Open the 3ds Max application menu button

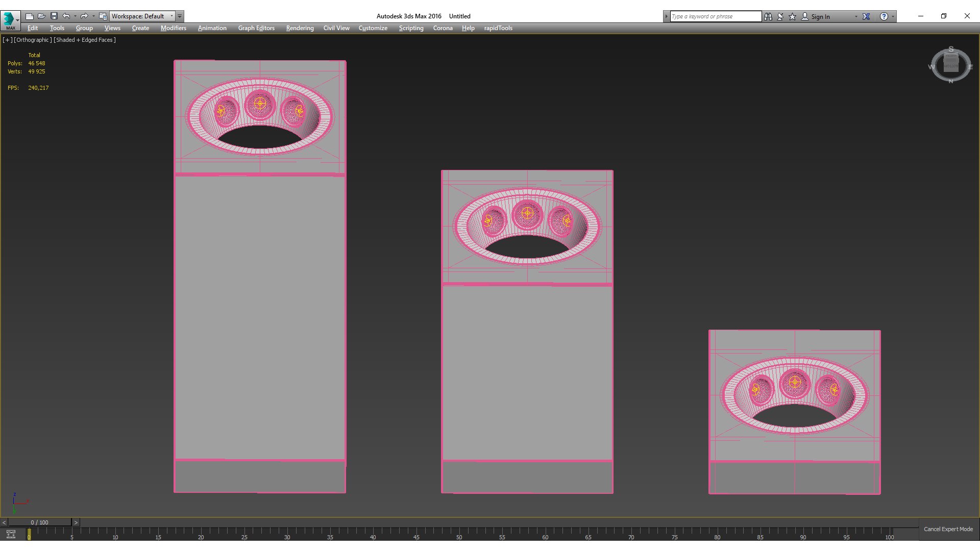coord(9,19)
